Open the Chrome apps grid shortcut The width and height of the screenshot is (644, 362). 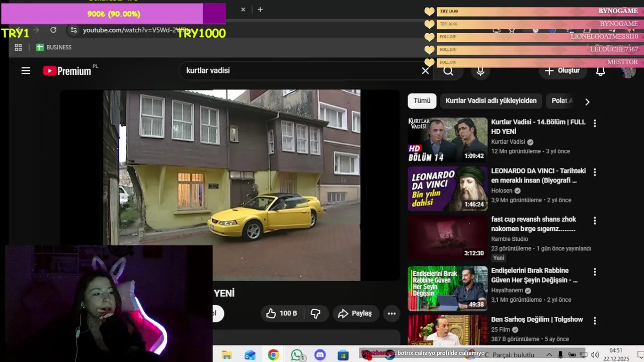(18, 47)
